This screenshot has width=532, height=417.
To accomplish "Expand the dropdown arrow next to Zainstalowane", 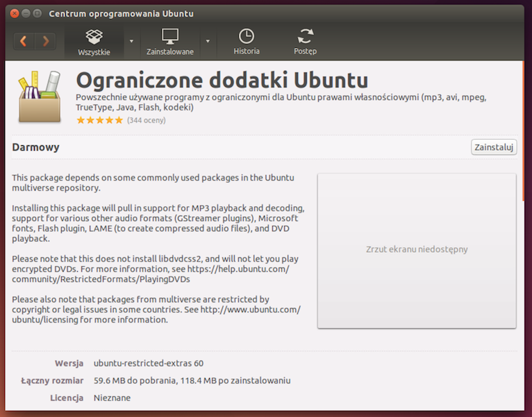I will click(x=208, y=42).
